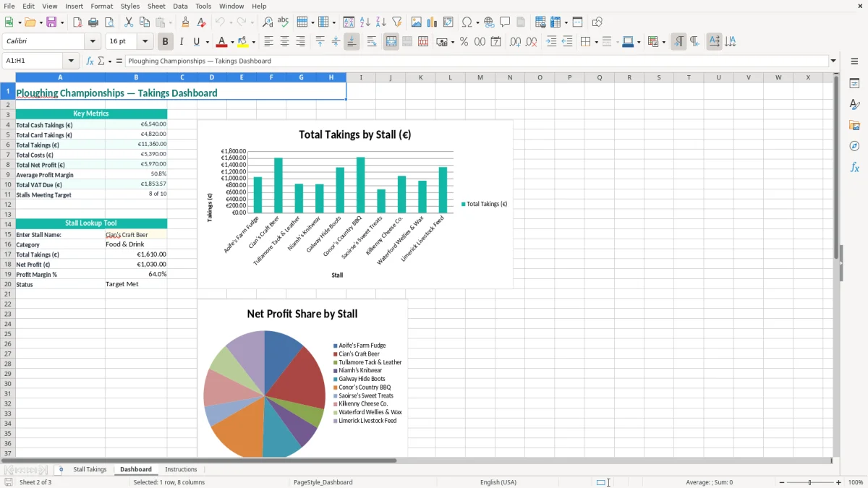Switch to the Instructions sheet tab

point(181,470)
